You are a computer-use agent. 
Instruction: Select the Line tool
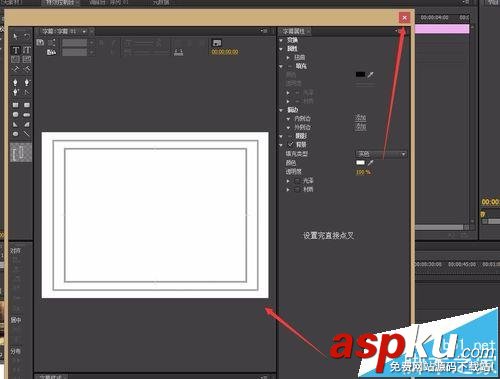tap(27, 134)
